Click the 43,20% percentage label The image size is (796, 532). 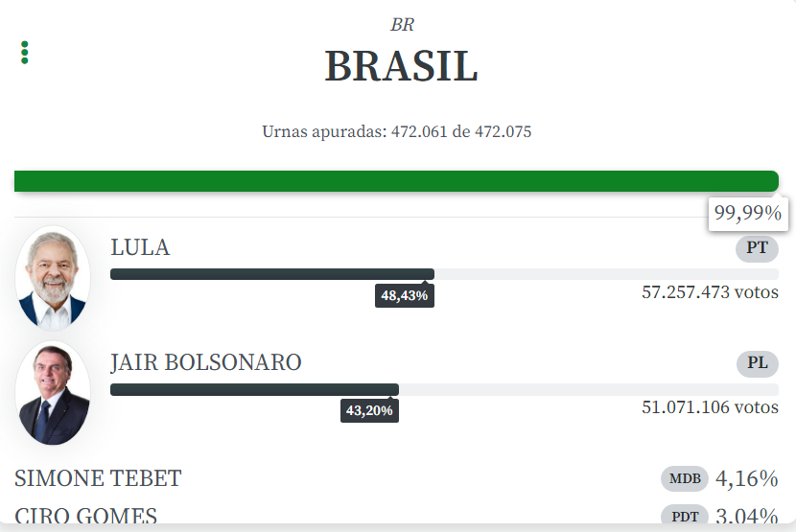(369, 411)
